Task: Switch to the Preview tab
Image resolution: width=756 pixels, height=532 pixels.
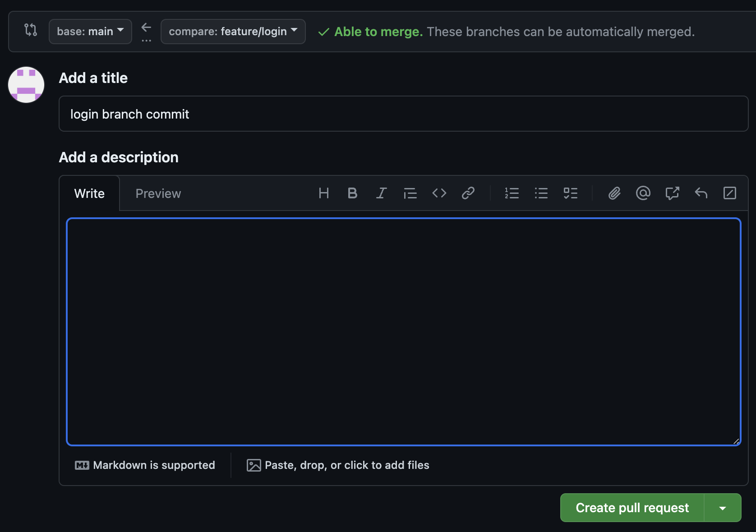Action: coord(158,193)
